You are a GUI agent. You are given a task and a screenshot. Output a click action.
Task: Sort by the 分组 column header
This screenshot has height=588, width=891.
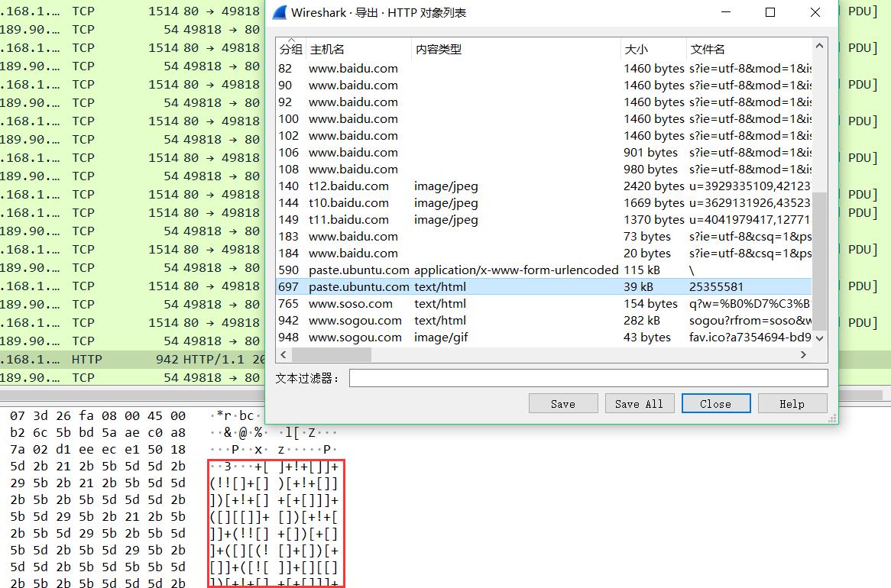point(291,50)
